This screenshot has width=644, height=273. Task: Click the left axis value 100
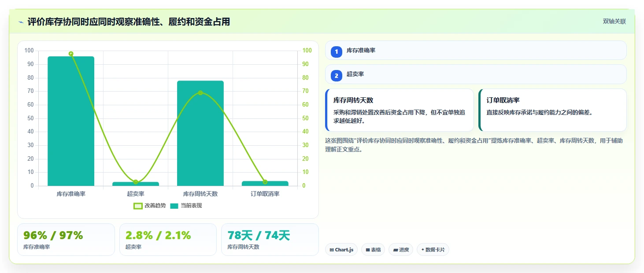coord(29,51)
